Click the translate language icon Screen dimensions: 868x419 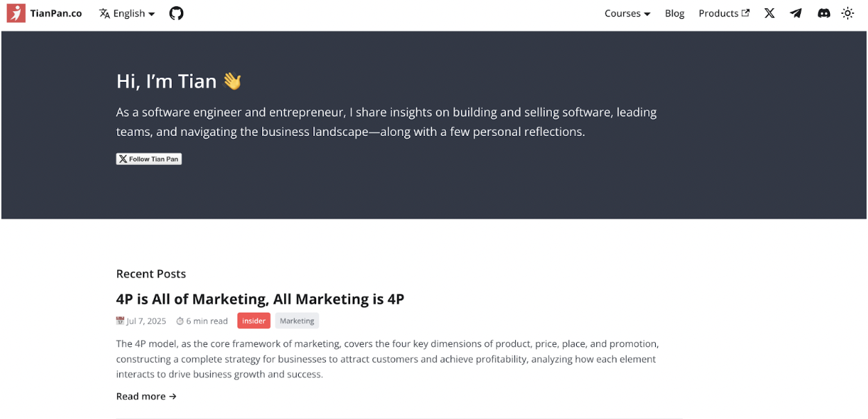pos(105,13)
